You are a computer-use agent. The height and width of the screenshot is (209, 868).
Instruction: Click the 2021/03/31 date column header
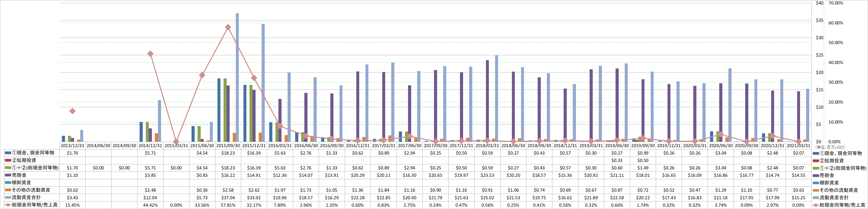[798, 146]
